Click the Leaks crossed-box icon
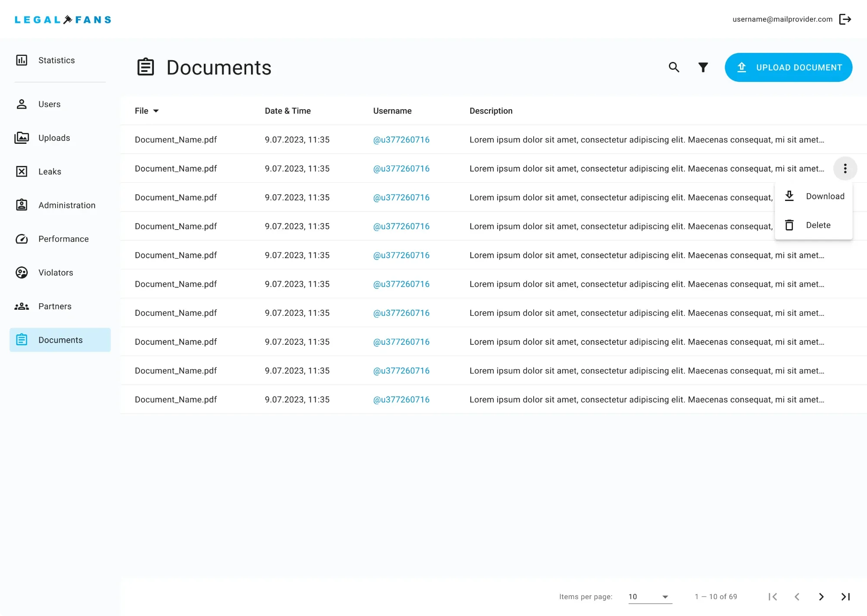The height and width of the screenshot is (616, 867). (x=22, y=172)
